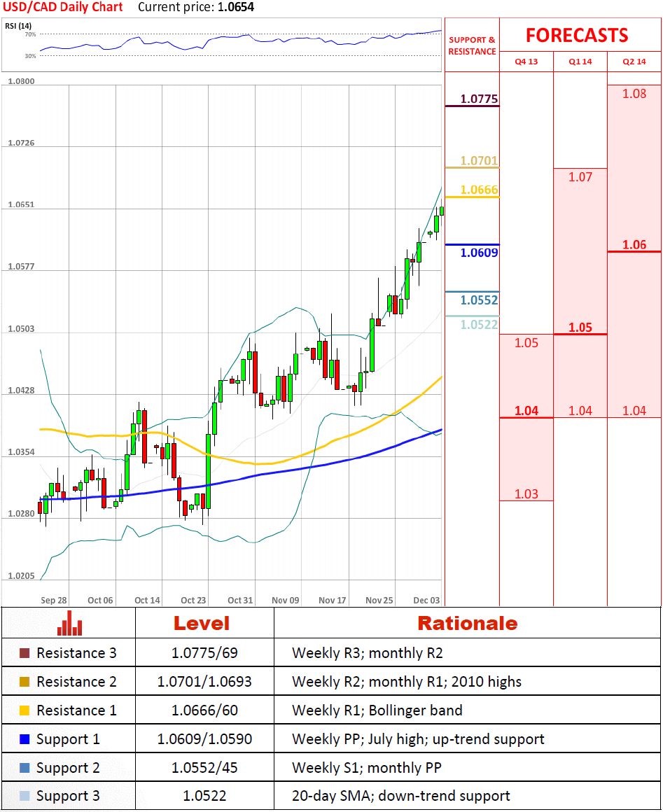
Task: Select the 1.0666 resistance level label
Action: click(479, 190)
